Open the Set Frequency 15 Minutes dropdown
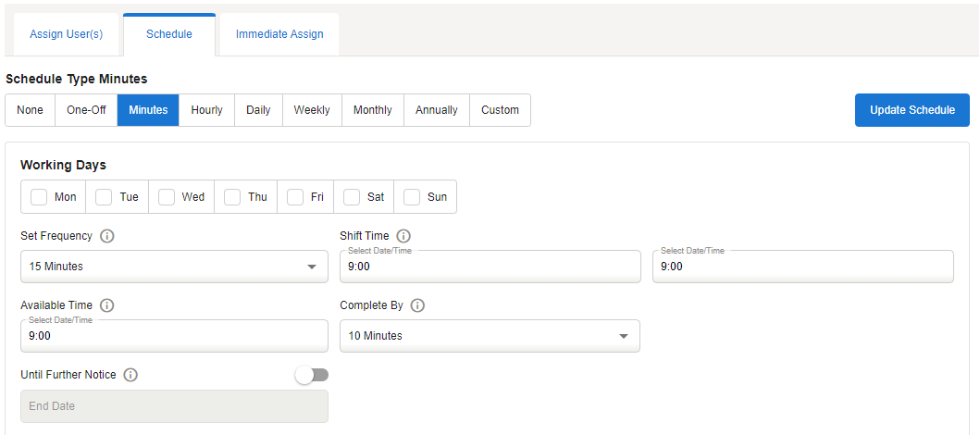Image resolution: width=980 pixels, height=435 pixels. (174, 267)
